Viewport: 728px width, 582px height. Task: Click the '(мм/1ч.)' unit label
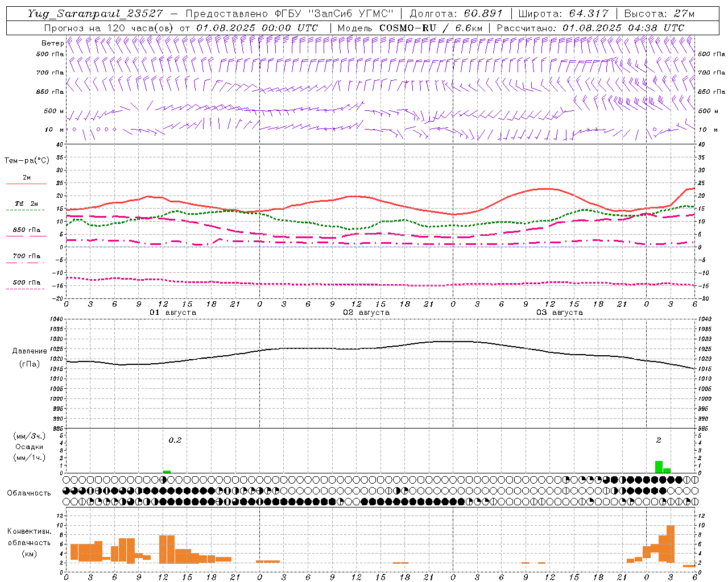point(30,458)
